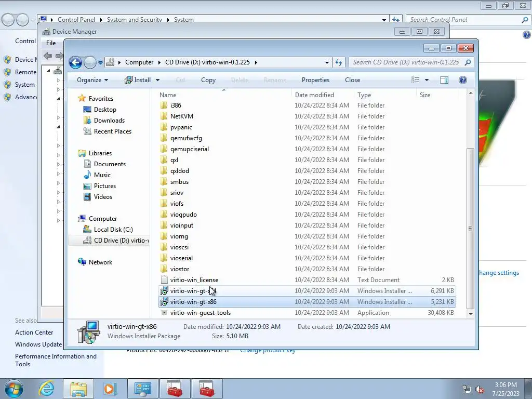Select the i386 folder icon
This screenshot has width=532, height=399.
coord(164,105)
